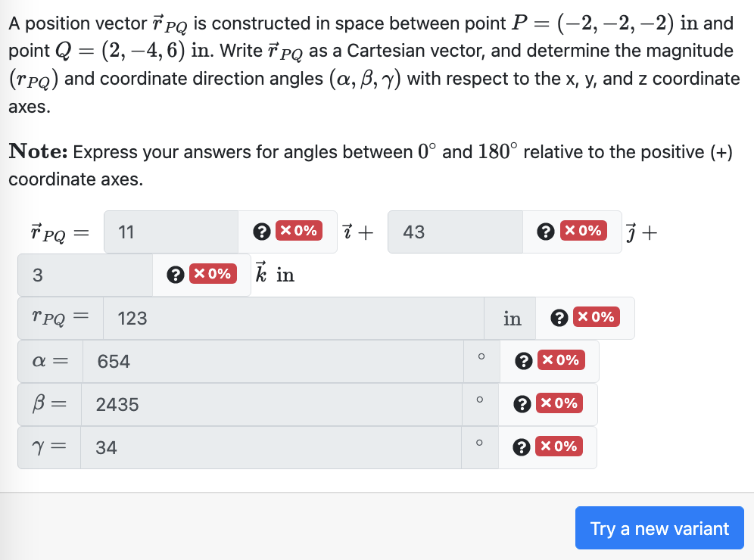Open help icon beside the k-component field

click(175, 275)
